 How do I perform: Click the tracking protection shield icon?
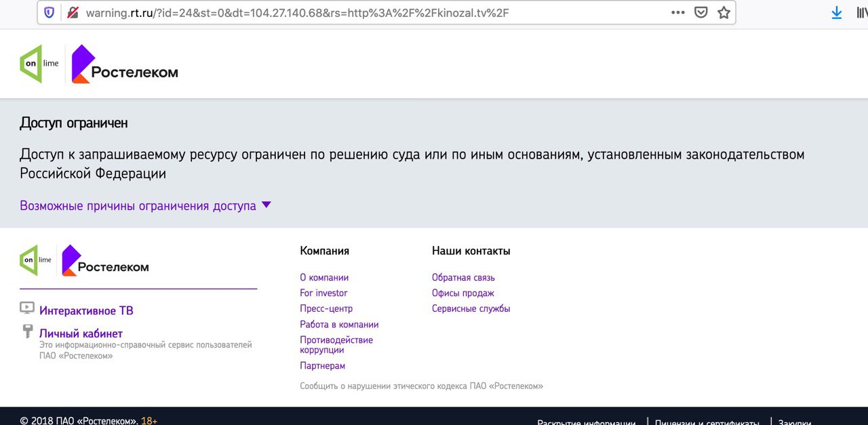[49, 12]
